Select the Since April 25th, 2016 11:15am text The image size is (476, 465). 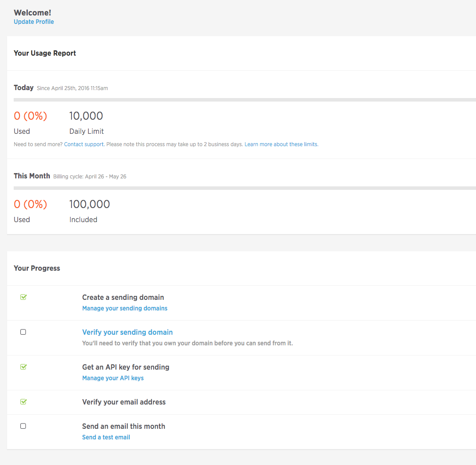[72, 88]
